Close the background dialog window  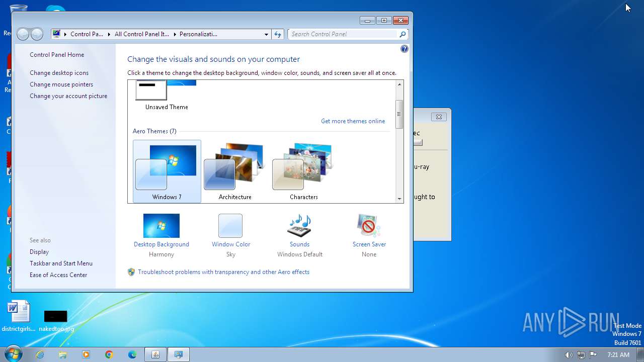point(439,117)
